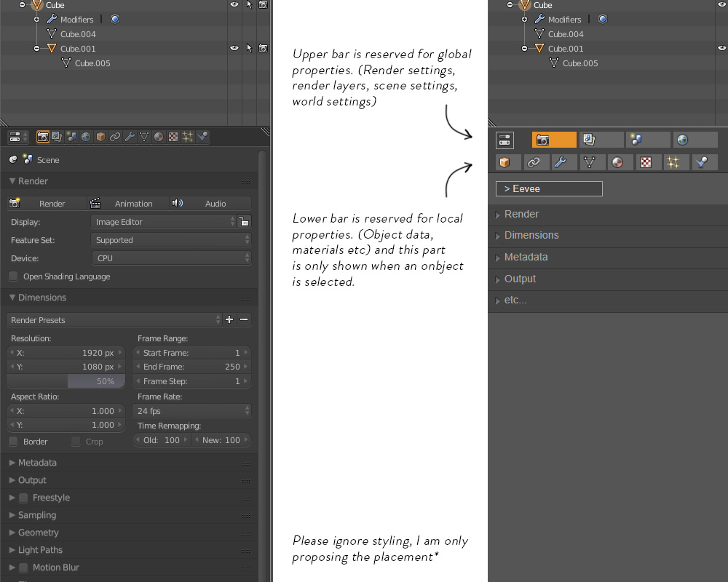This screenshot has width=728, height=582.
Task: Open World globe tab in right mockup
Action: [x=695, y=140]
